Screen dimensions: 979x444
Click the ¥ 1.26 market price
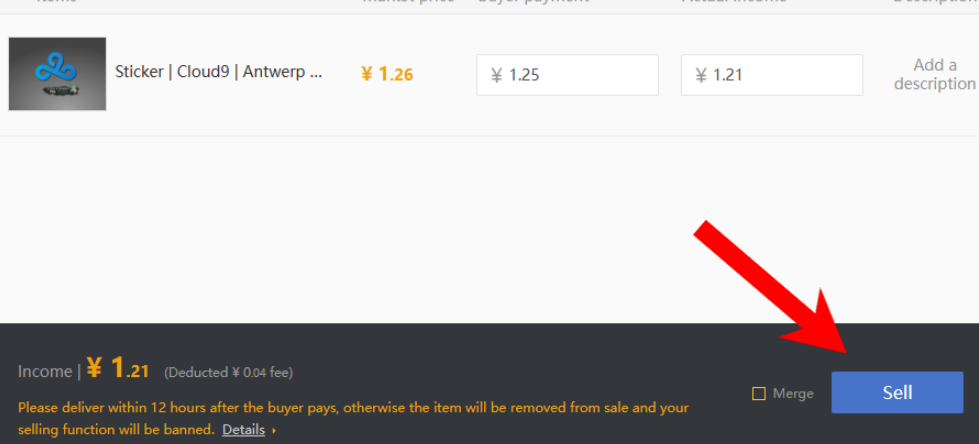point(387,75)
